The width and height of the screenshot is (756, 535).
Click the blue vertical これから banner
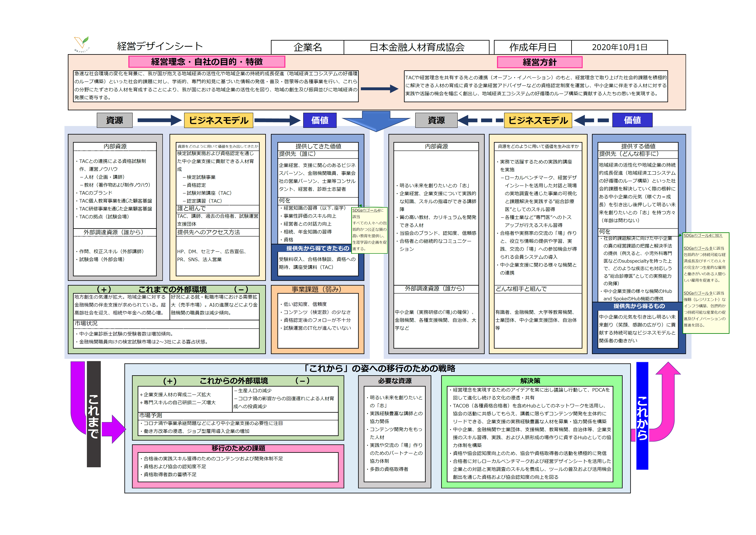pyautogui.click(x=642, y=416)
